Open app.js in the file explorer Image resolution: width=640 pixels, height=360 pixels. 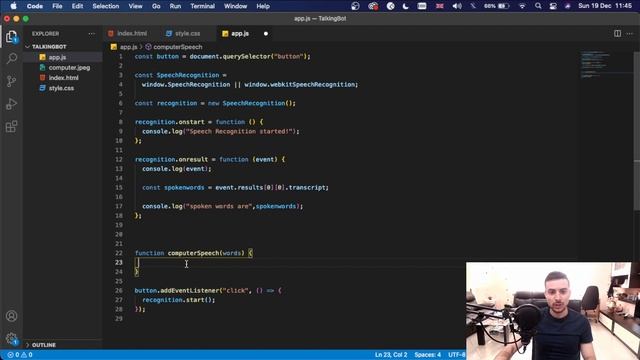(x=57, y=57)
